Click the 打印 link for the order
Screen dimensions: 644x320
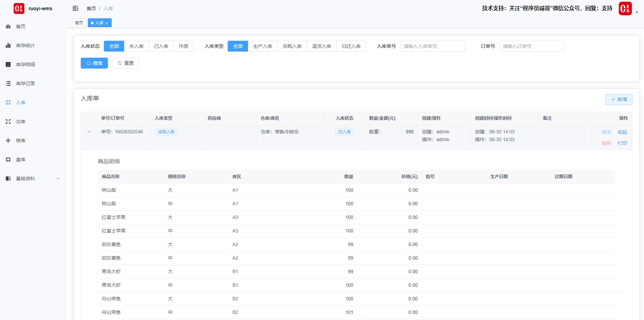coord(622,143)
